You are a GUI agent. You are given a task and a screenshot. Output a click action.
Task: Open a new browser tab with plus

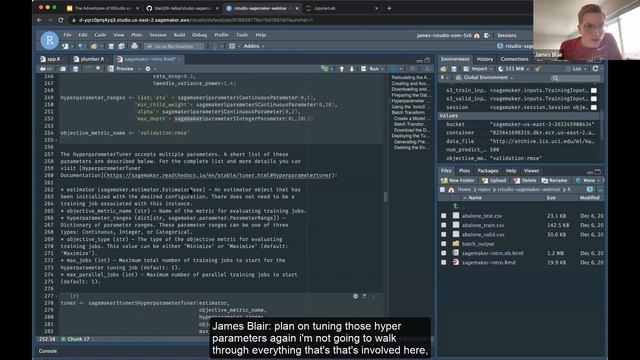click(x=389, y=8)
